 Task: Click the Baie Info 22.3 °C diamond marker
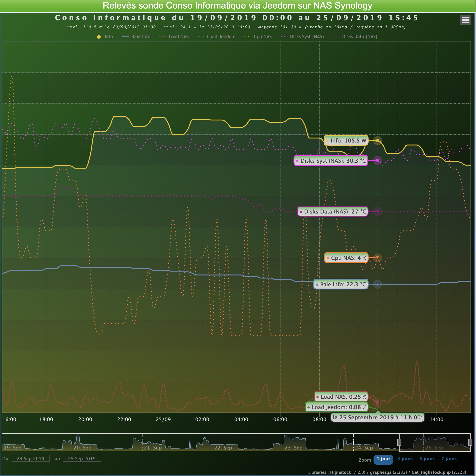tap(377, 284)
